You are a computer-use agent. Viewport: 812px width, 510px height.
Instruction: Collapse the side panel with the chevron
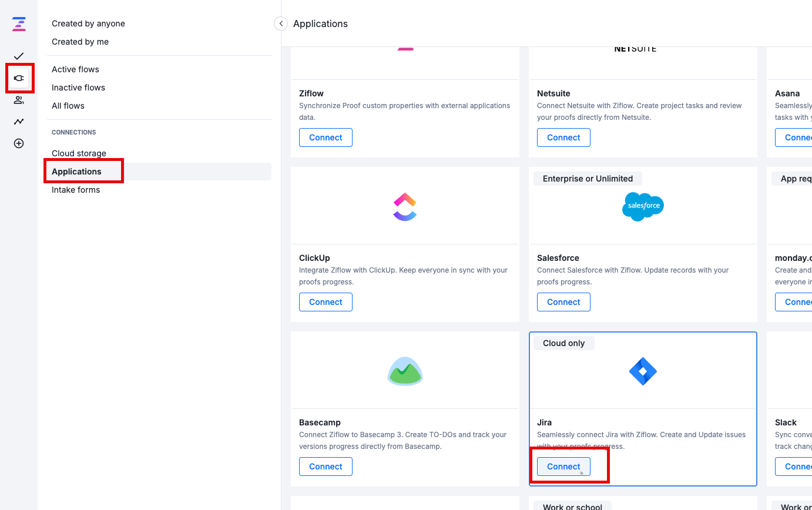[x=281, y=24]
